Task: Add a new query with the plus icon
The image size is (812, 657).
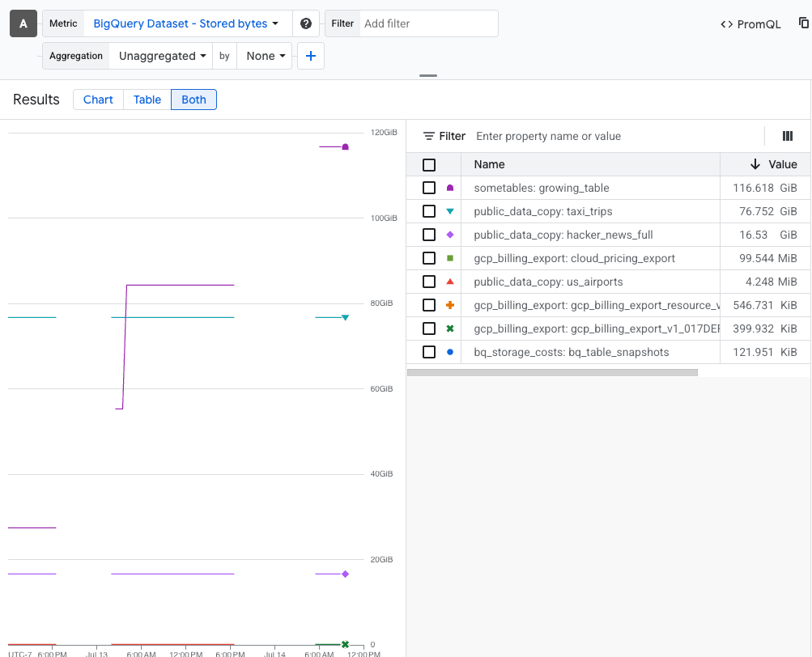Action: click(311, 55)
